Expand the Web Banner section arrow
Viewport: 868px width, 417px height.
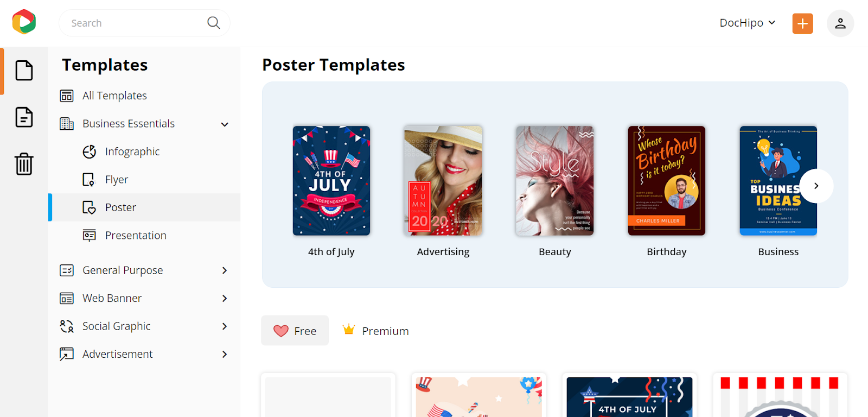click(225, 298)
